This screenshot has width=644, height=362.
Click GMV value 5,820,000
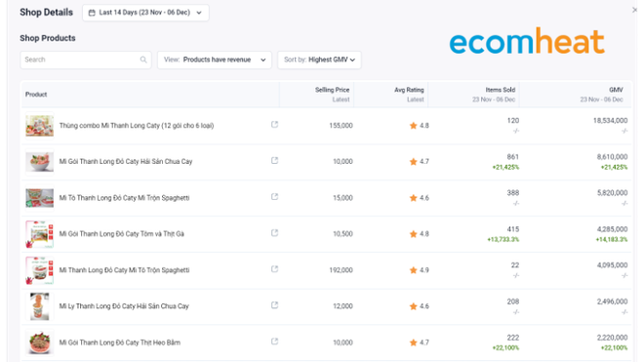click(x=613, y=193)
